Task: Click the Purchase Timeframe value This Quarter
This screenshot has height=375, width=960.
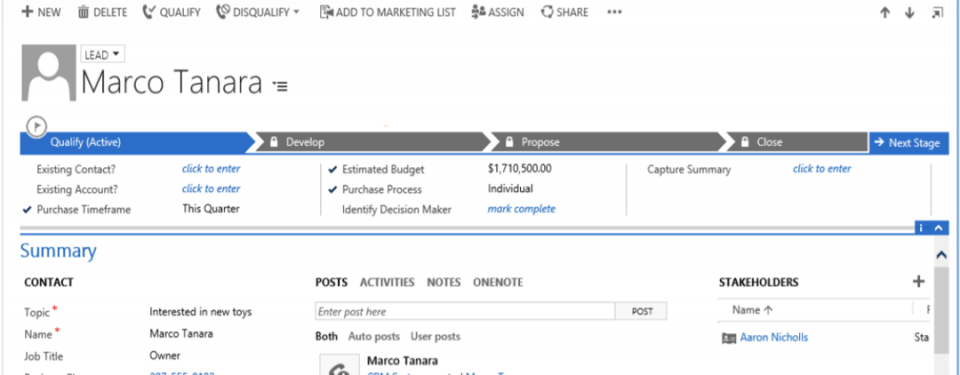Action: point(211,209)
